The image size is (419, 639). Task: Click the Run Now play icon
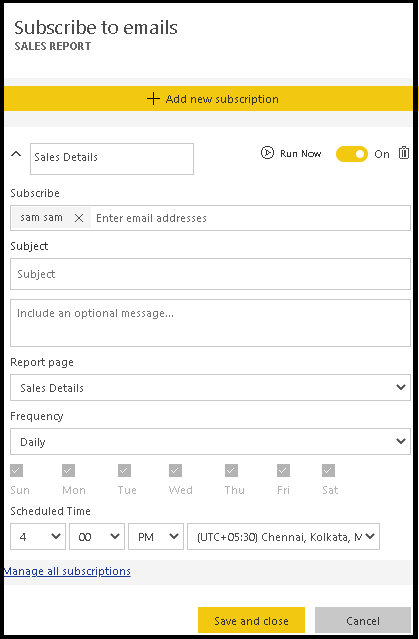[267, 153]
